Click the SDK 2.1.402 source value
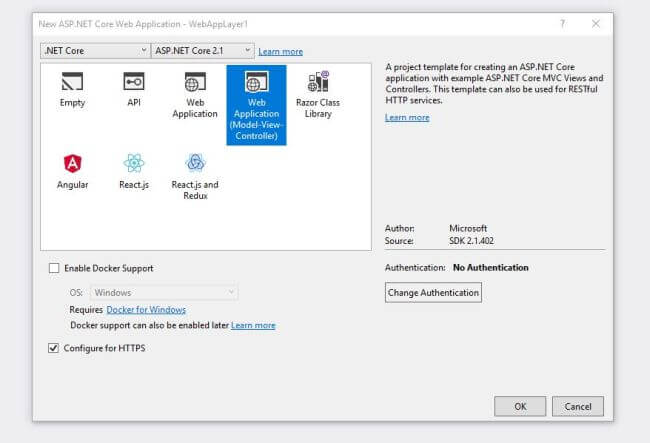The height and width of the screenshot is (443, 650). [x=471, y=241]
